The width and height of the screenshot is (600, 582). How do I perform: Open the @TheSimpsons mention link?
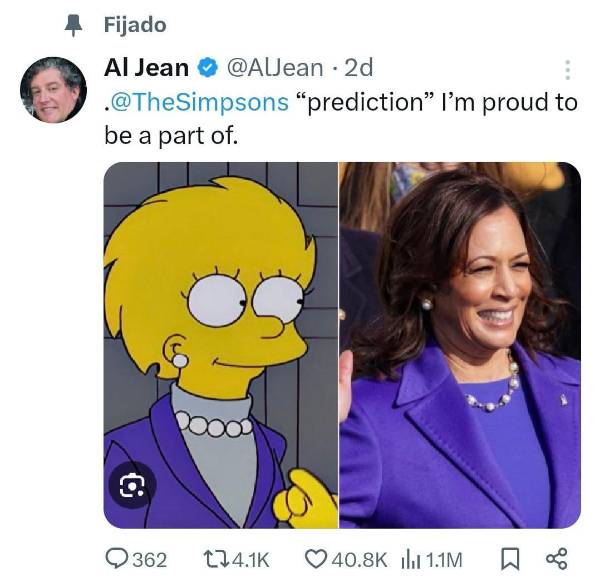click(x=197, y=102)
